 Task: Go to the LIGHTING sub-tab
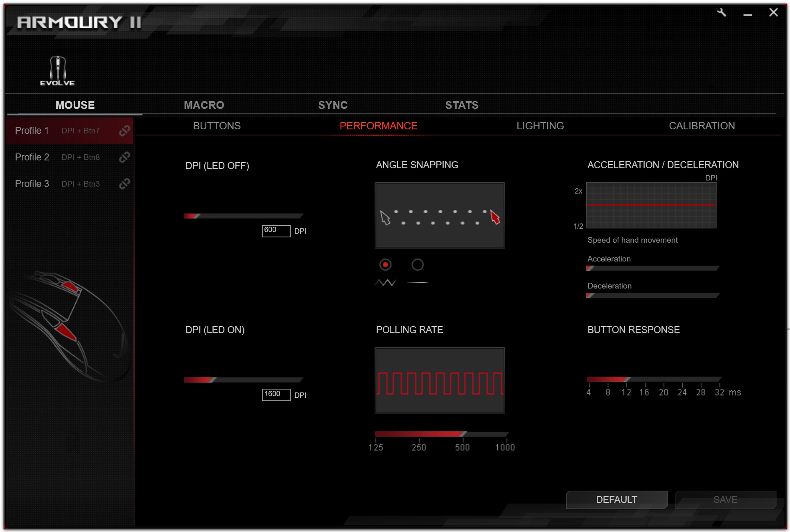coord(540,126)
